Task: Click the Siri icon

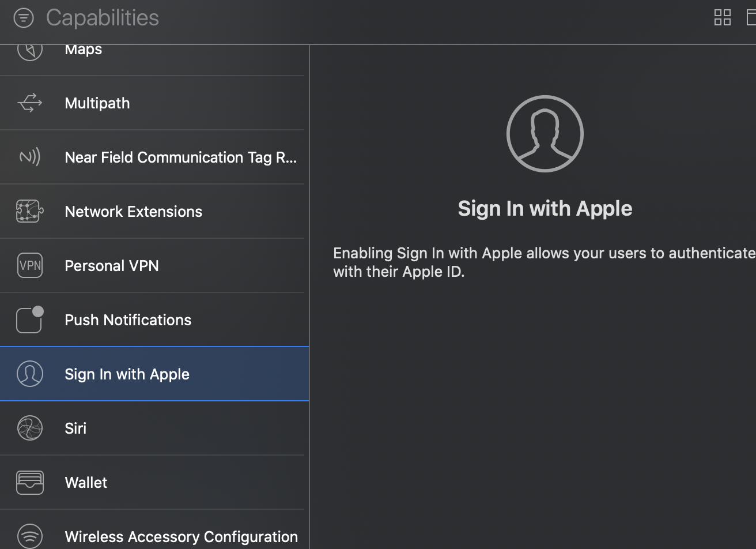Action: pos(29,428)
